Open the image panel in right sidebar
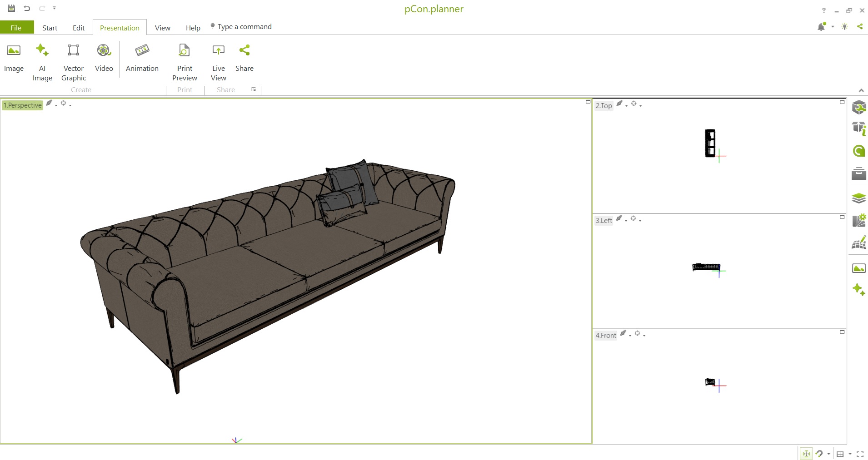This screenshot has width=868, height=460. click(x=858, y=268)
